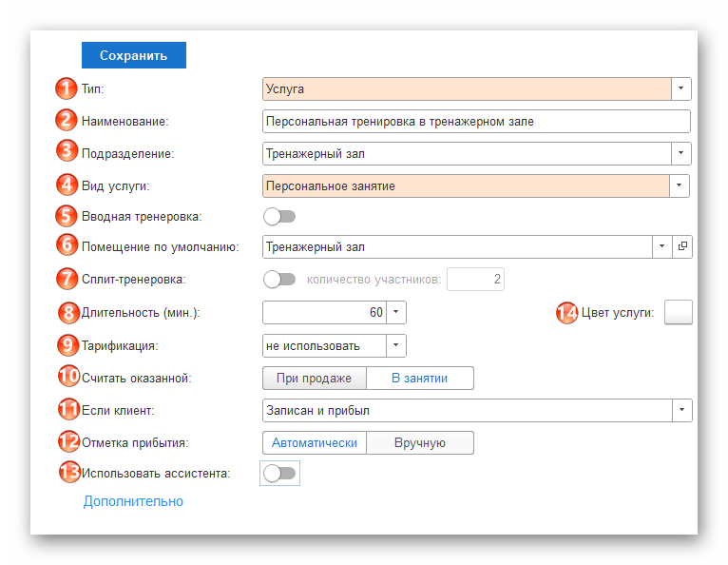The width and height of the screenshot is (728, 565).
Task: Open the Длительность (мин.) dropdown arrow
Action: (x=396, y=312)
